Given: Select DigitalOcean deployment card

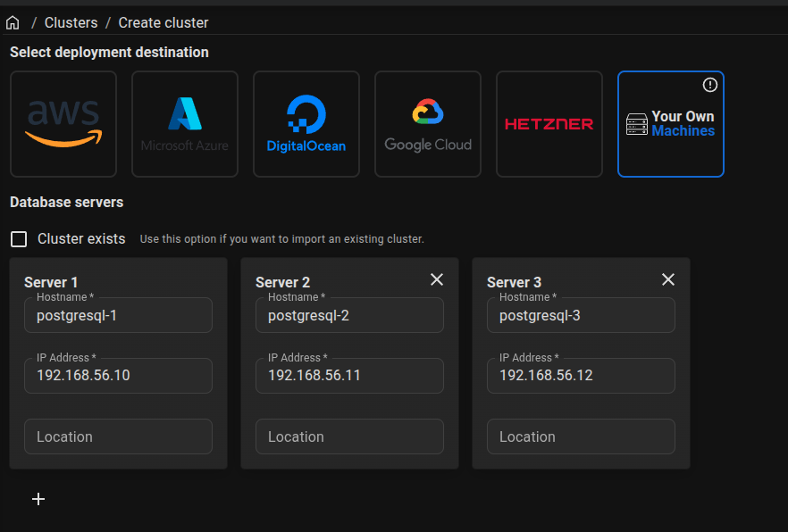Looking at the screenshot, I should pyautogui.click(x=306, y=124).
